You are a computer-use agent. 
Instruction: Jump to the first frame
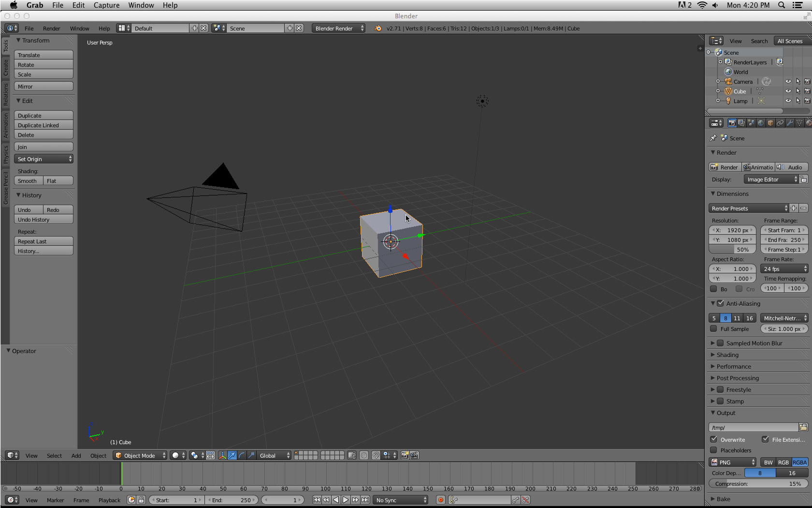(x=317, y=500)
